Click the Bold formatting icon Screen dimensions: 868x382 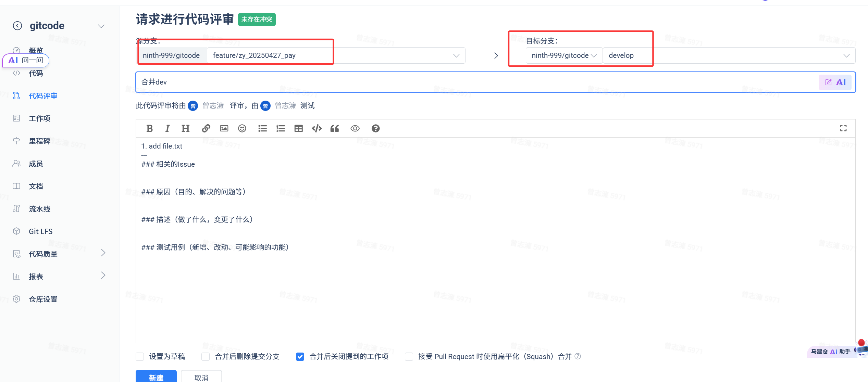click(149, 128)
